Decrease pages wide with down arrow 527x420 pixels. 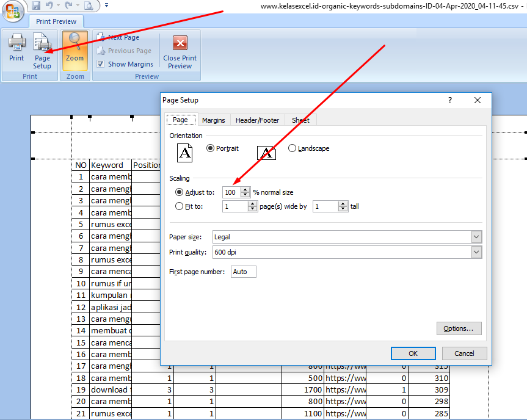(252, 209)
